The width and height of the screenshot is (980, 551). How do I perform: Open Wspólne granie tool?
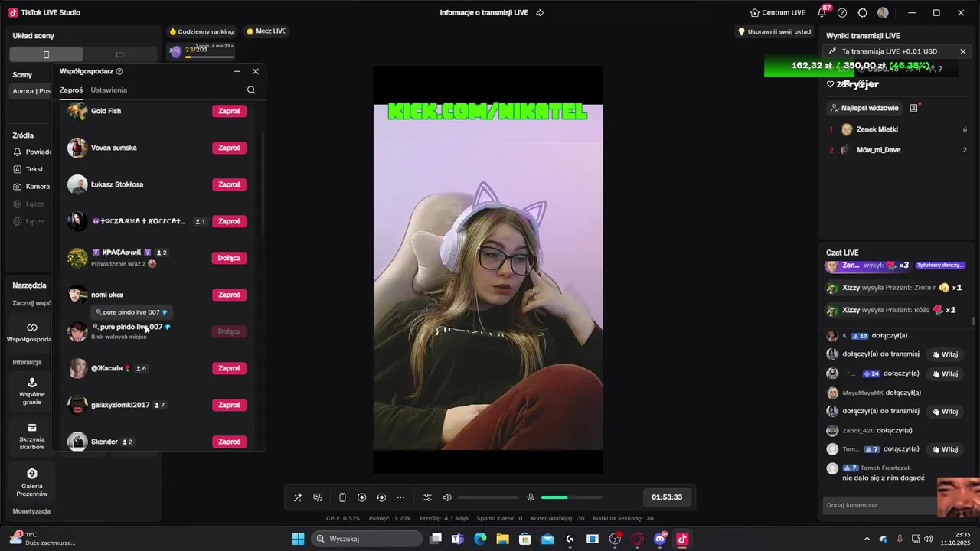point(32,390)
